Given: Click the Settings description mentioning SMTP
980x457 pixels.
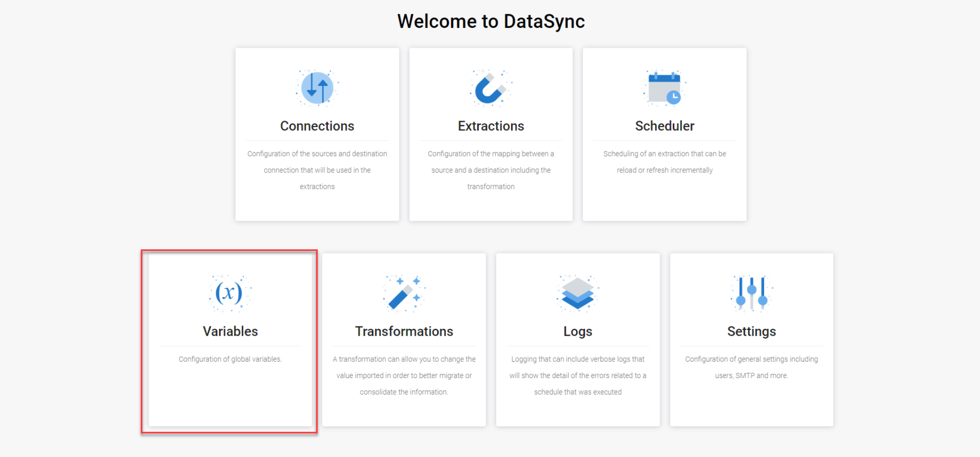Looking at the screenshot, I should click(x=752, y=367).
